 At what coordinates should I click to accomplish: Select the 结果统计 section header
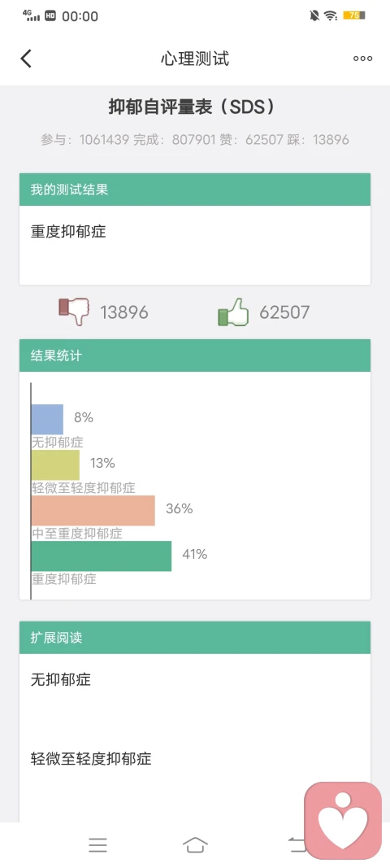pyautogui.click(x=195, y=355)
